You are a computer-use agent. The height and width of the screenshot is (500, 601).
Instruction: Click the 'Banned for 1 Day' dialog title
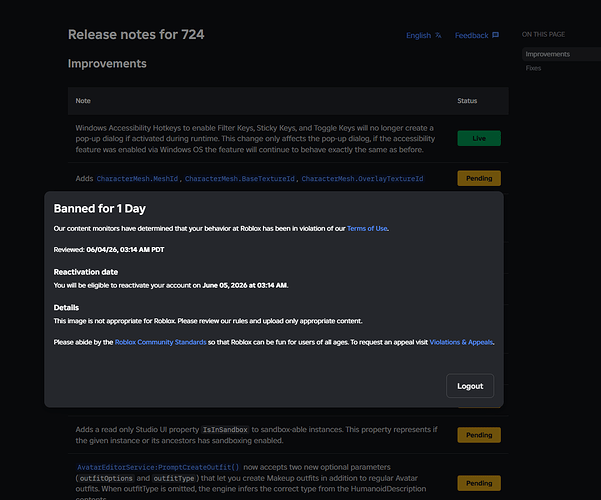[x=100, y=209]
